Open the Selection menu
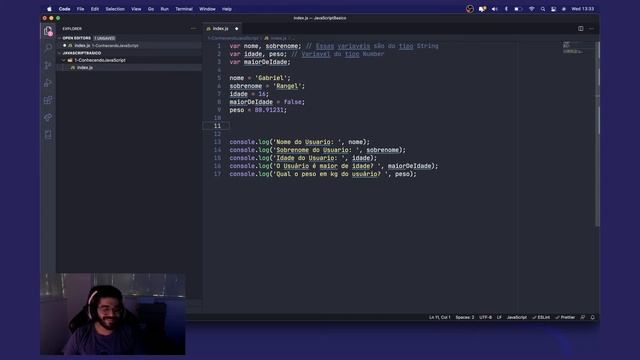The image size is (640, 360). pyautogui.click(x=115, y=9)
